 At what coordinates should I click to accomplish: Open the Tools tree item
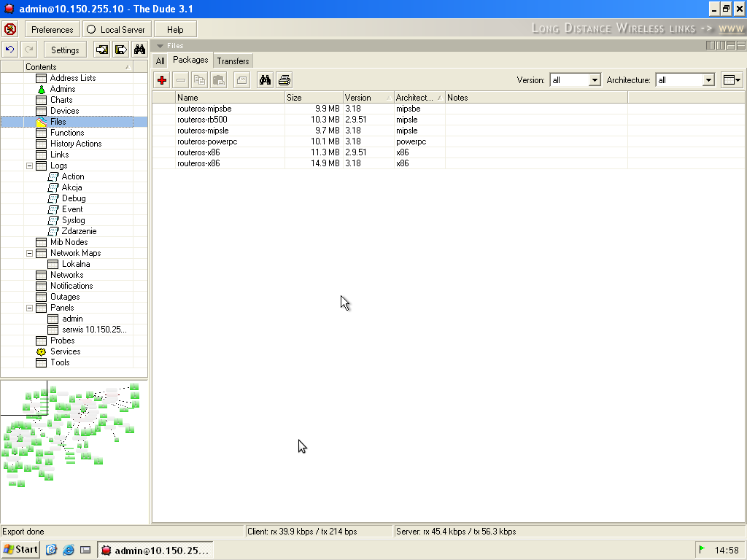click(x=53, y=363)
